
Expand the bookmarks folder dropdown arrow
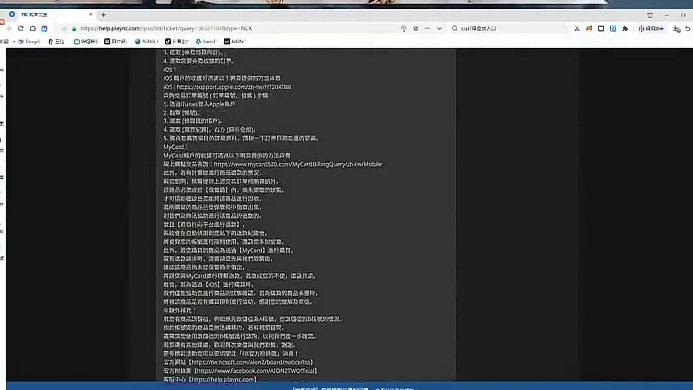point(14,41)
